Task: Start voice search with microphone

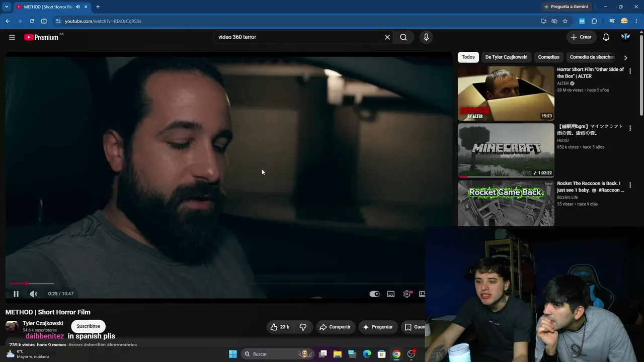Action: pos(426,37)
